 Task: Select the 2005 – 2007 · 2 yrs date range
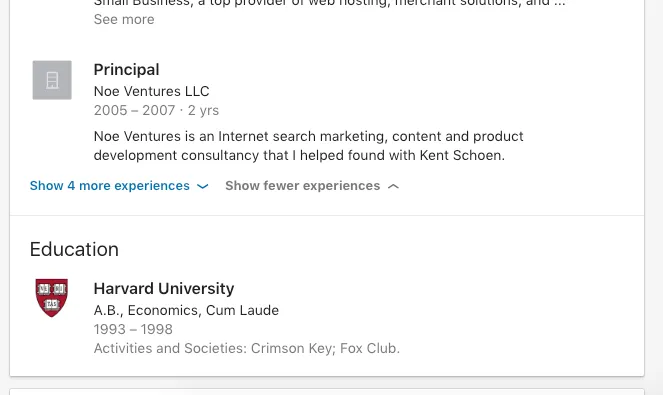click(156, 110)
